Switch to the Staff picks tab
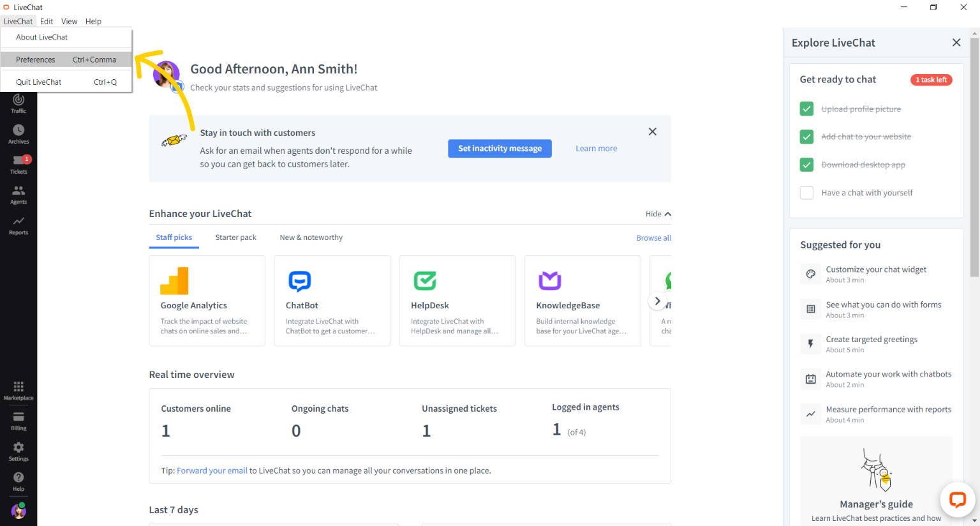980x526 pixels. [x=174, y=237]
